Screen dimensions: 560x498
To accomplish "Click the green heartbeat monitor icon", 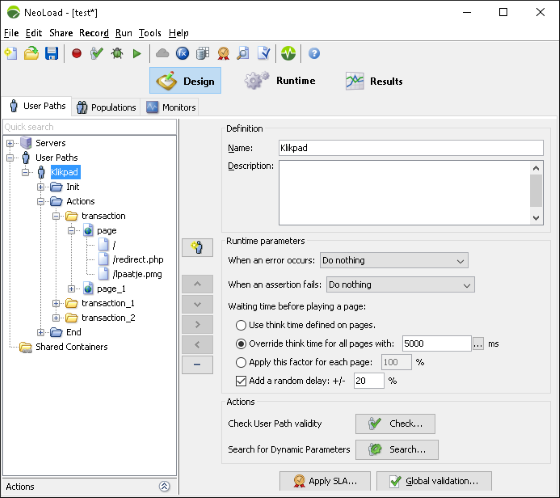I will (x=288, y=54).
